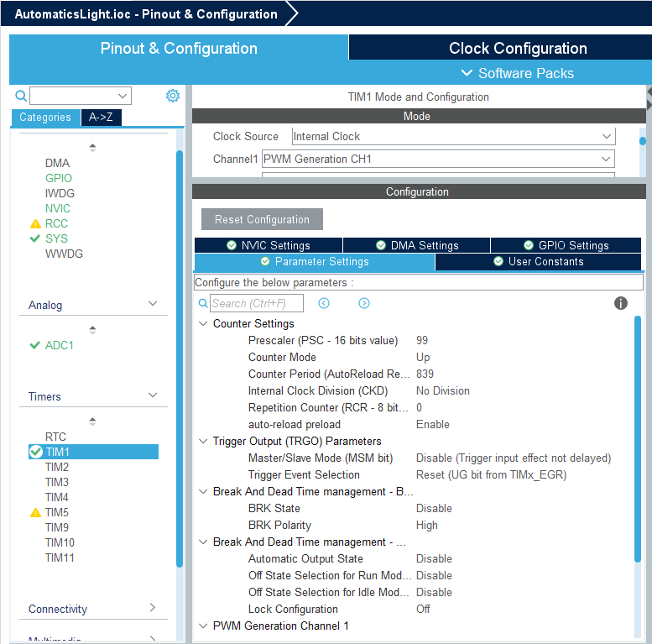Click the magnifier icon beside parameter search
The height and width of the screenshot is (644, 652).
click(x=202, y=303)
